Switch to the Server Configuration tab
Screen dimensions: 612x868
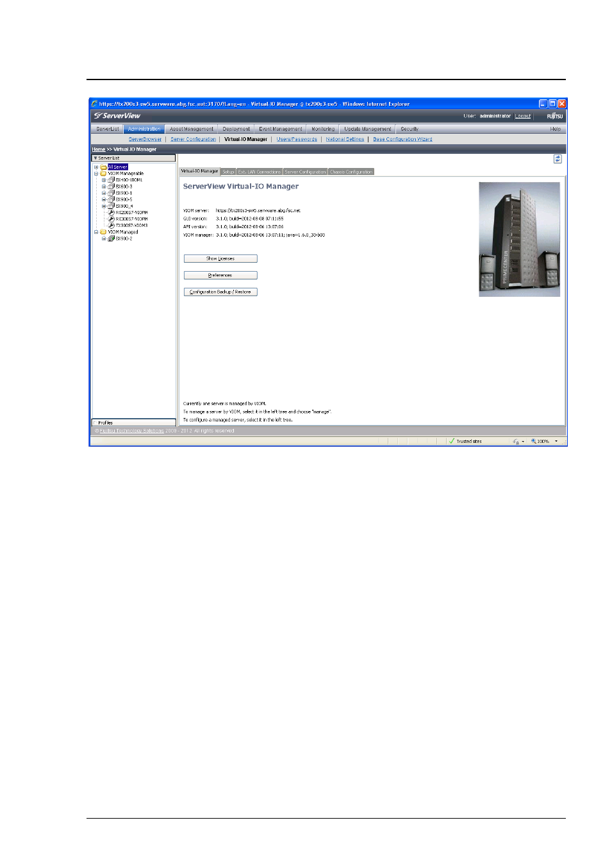point(306,172)
